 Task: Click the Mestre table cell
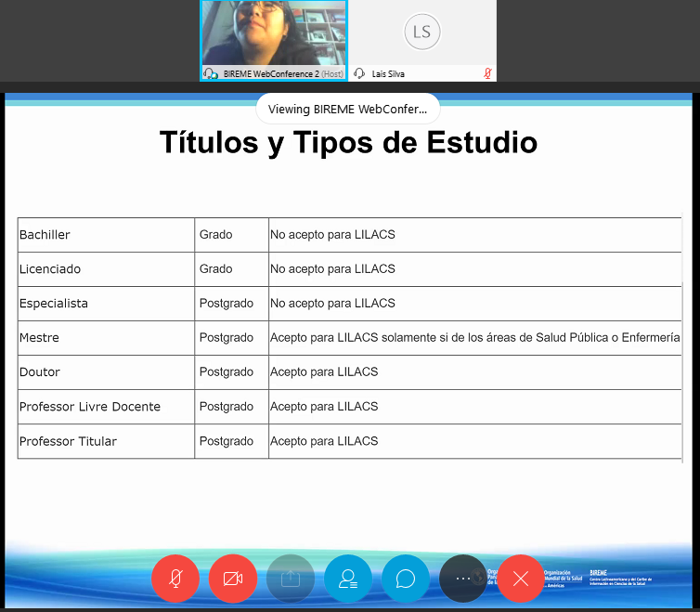106,338
